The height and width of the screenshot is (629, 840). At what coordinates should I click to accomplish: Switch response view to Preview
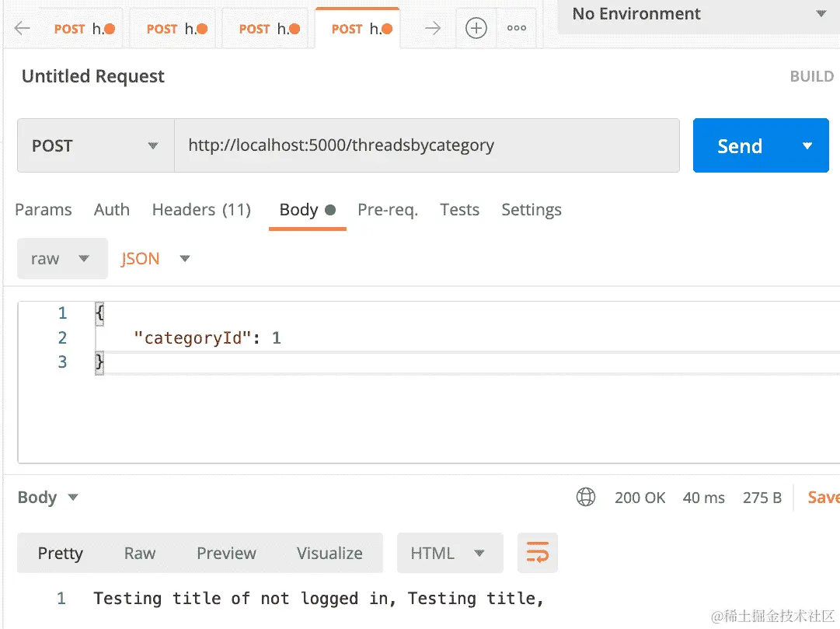[226, 553]
